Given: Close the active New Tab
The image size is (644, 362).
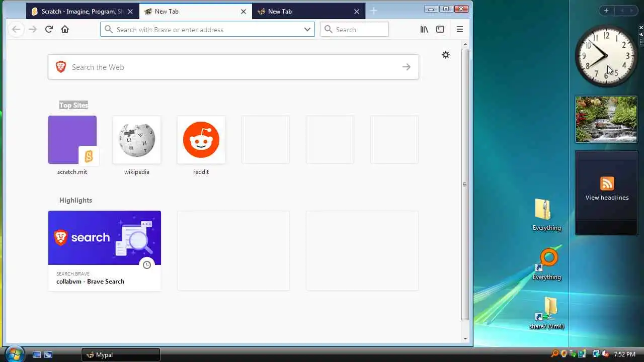Looking at the screenshot, I should [x=244, y=12].
